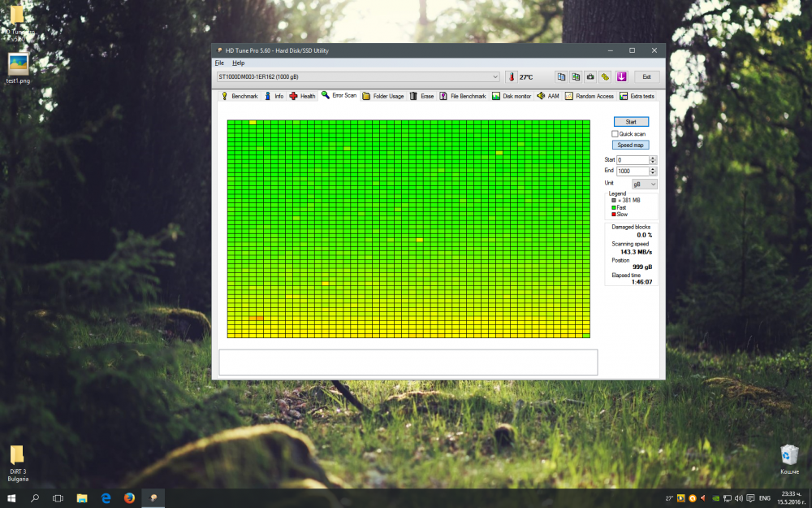Toggle the Speed map button

[x=630, y=145]
